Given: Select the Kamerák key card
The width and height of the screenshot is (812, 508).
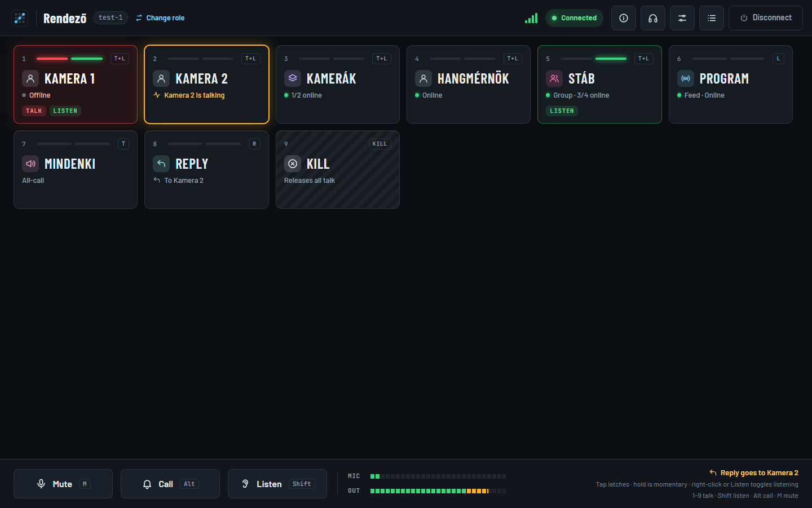Looking at the screenshot, I should pyautogui.click(x=338, y=84).
